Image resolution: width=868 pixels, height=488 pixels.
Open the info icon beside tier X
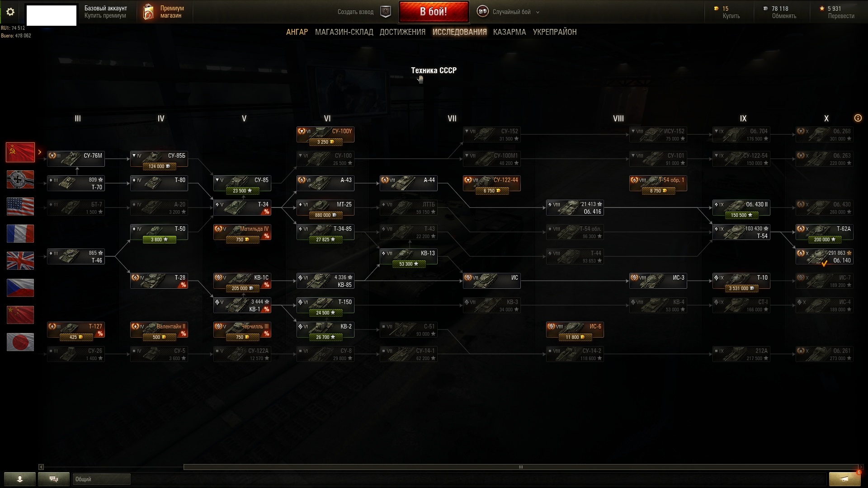[858, 118]
